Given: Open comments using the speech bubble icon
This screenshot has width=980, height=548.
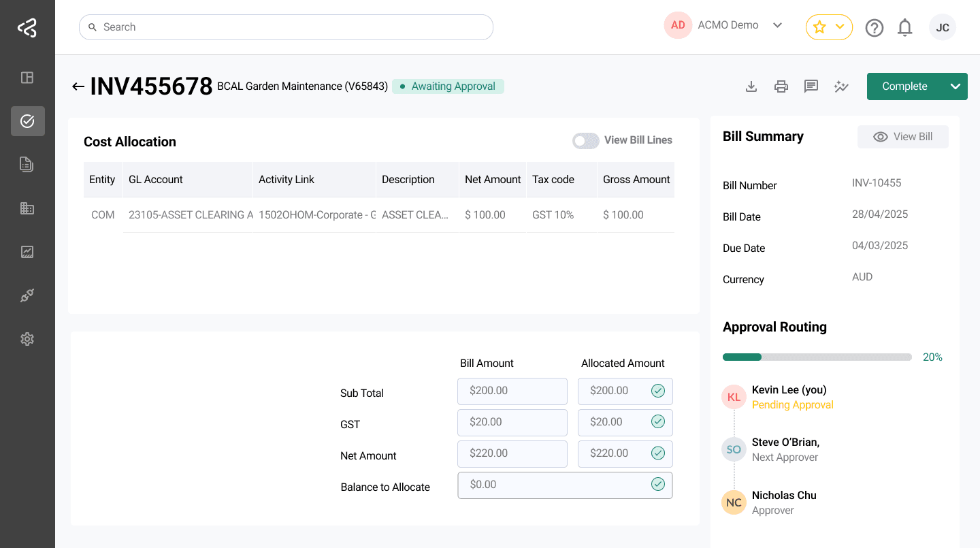Looking at the screenshot, I should pos(811,86).
